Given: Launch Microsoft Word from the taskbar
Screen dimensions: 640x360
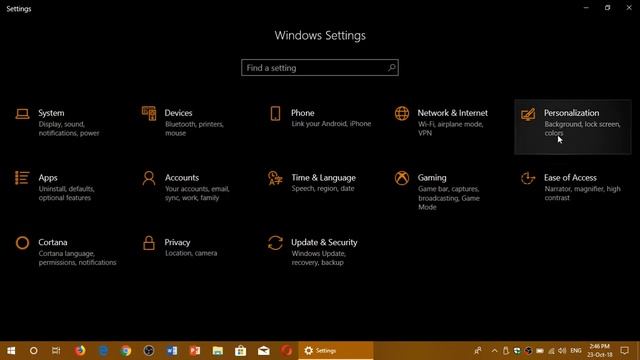Looking at the screenshot, I should pos(172,351).
